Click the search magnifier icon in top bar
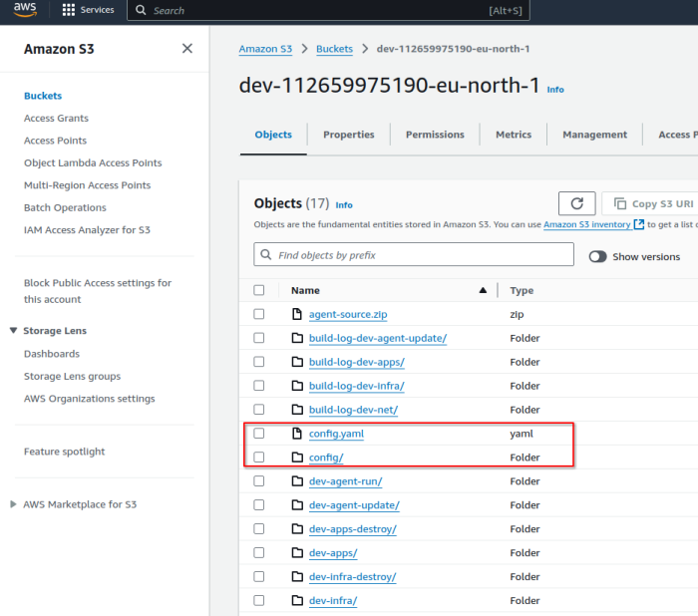The height and width of the screenshot is (616, 698). click(x=141, y=10)
